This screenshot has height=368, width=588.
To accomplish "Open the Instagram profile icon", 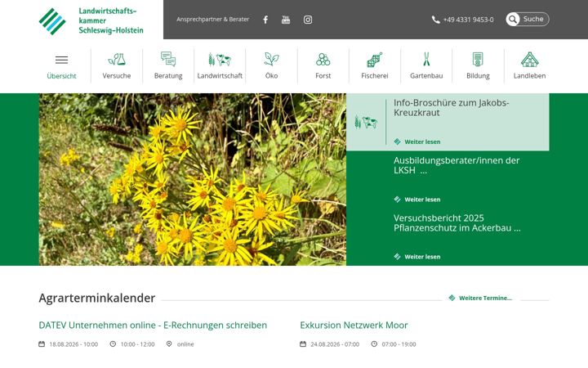I will [x=308, y=20].
